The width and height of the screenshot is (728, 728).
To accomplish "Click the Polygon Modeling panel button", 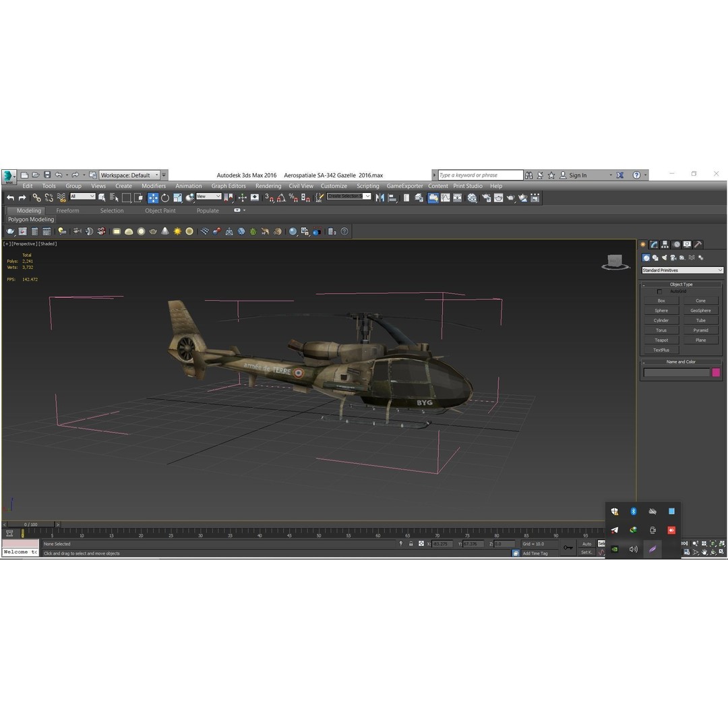I will 31,219.
